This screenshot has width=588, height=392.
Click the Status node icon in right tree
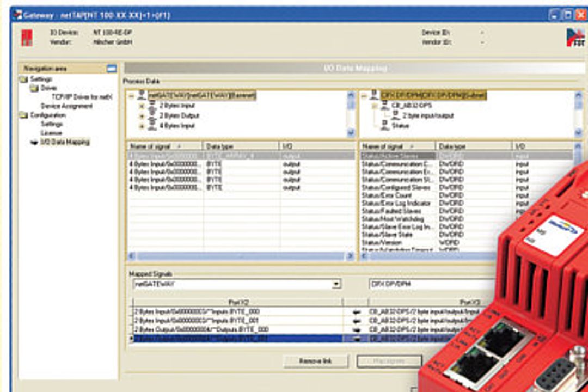coord(385,126)
